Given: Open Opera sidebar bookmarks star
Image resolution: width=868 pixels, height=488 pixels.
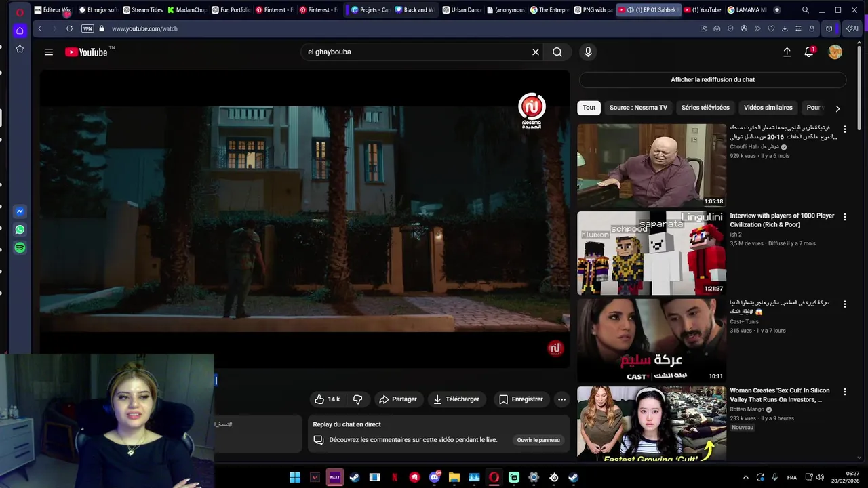Looking at the screenshot, I should pyautogui.click(x=20, y=49).
